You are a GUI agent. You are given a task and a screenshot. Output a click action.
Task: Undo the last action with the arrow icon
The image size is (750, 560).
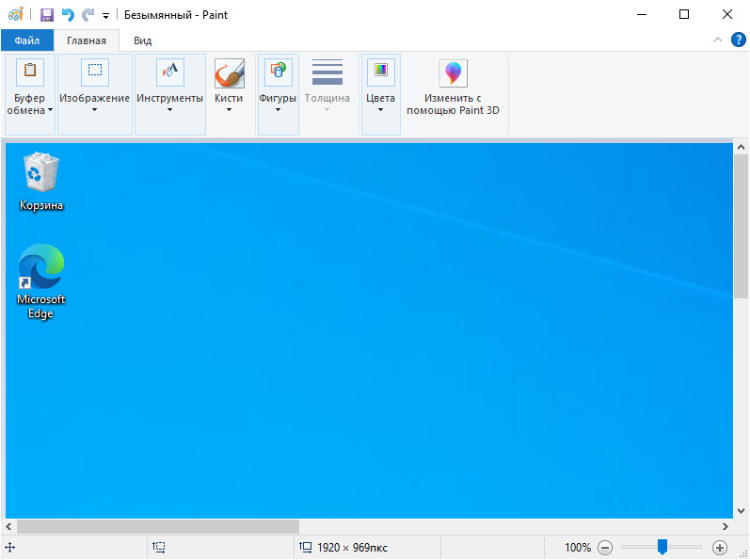[68, 15]
